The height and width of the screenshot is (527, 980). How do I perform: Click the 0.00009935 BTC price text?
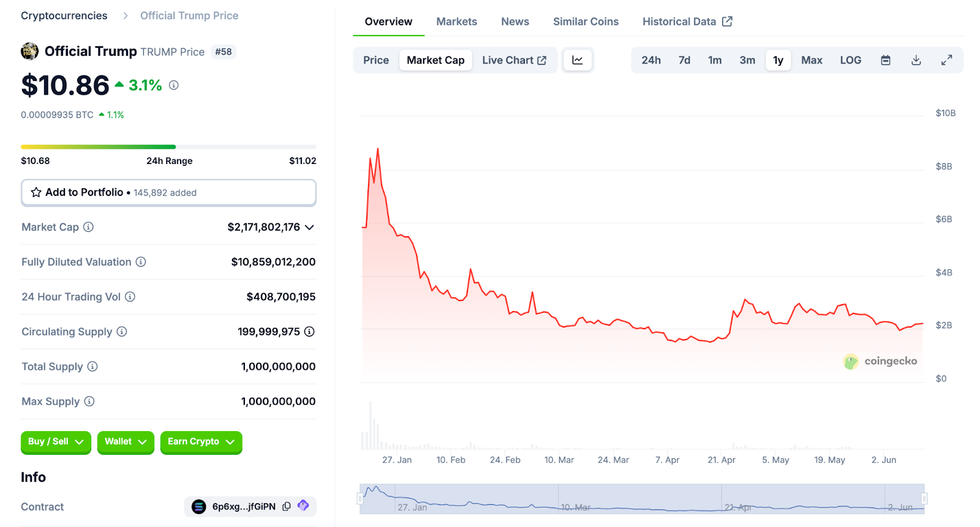coord(57,115)
